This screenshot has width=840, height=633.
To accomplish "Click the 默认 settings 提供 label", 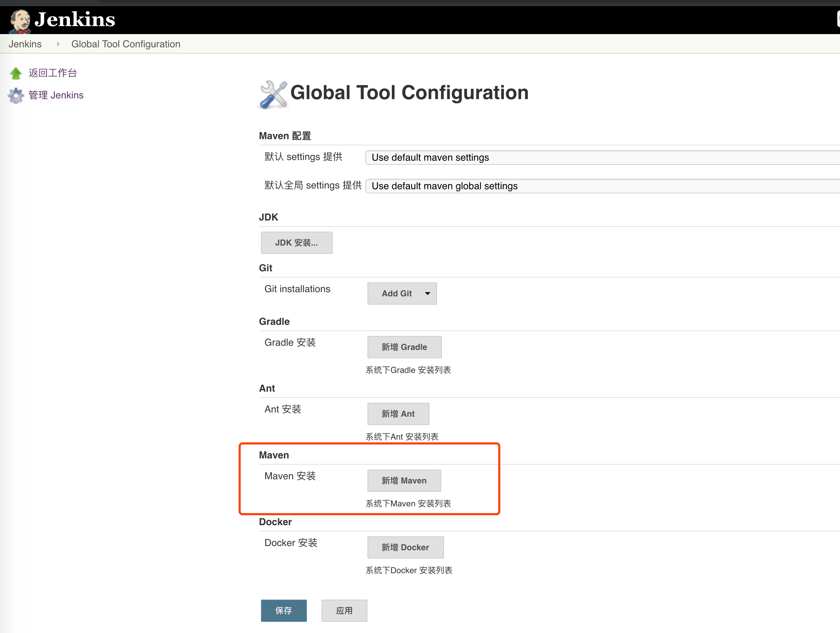I will [x=303, y=157].
